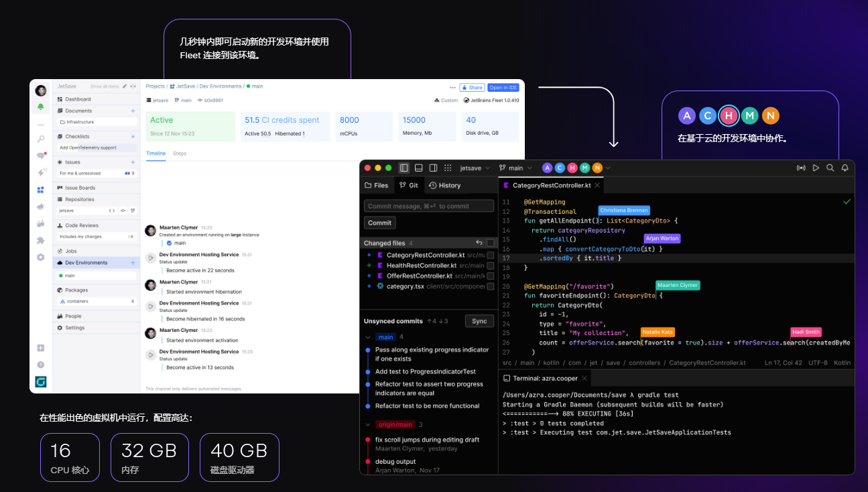Screen dimensions: 868x492
Task: Open the search magnifier in Fleet toolbar
Action: (830, 168)
